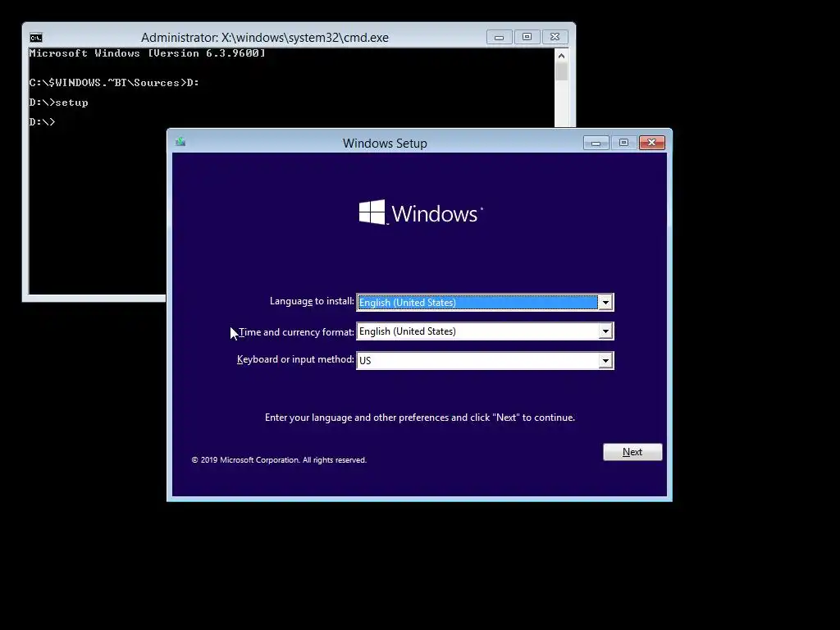The height and width of the screenshot is (630, 840).
Task: Click the cmd.exe scrollbar thumb
Action: (561, 71)
